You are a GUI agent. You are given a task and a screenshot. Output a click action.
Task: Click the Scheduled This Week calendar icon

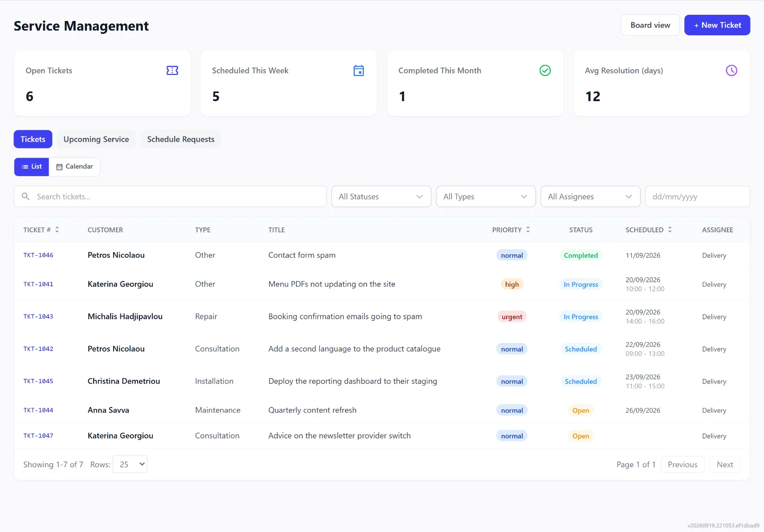coord(359,71)
